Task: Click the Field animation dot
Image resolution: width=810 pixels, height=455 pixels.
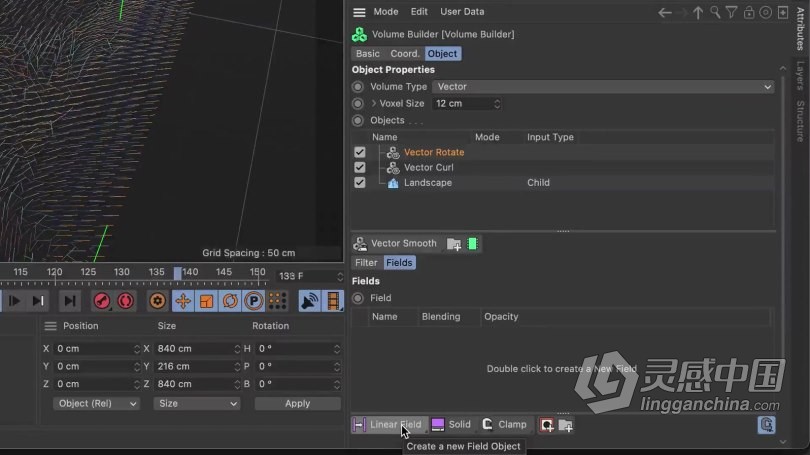Action: pos(357,298)
